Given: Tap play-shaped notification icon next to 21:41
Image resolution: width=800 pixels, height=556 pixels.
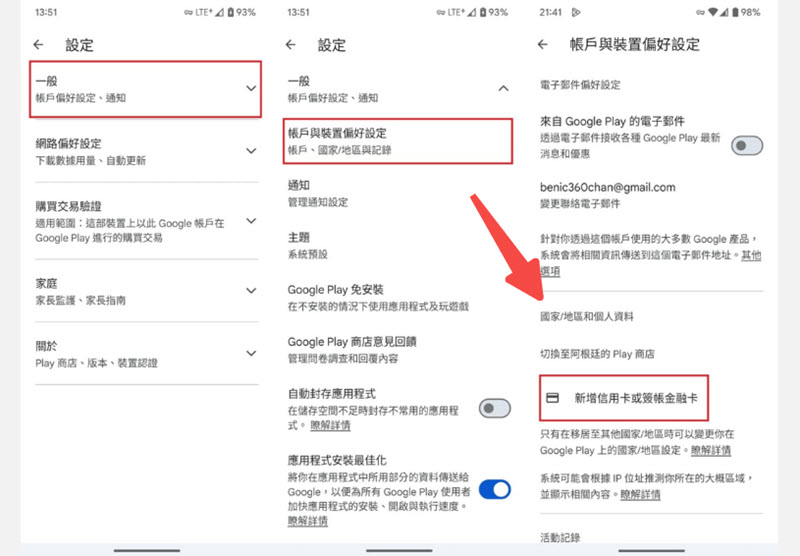Looking at the screenshot, I should coord(576,12).
